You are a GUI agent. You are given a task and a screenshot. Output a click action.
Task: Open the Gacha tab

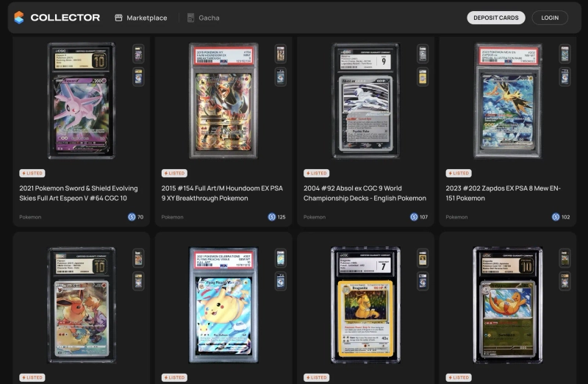point(204,18)
